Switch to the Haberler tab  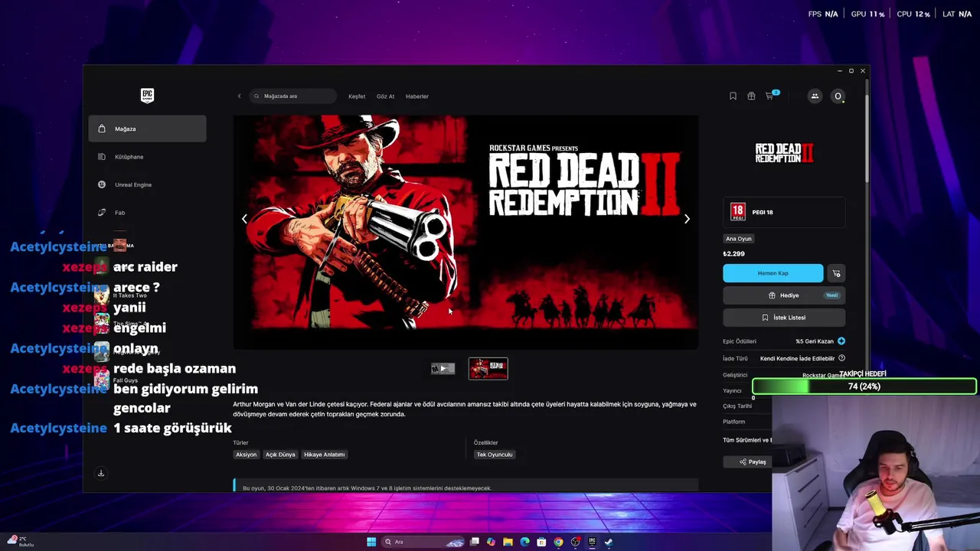click(417, 96)
